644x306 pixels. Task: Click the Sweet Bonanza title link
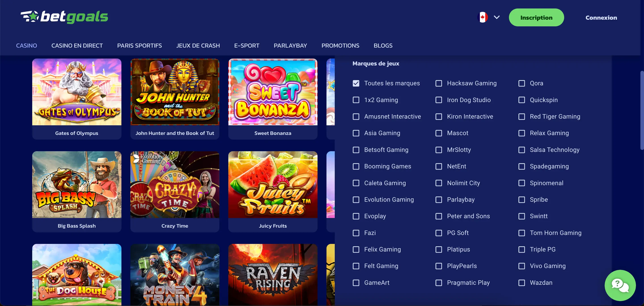coord(273,133)
